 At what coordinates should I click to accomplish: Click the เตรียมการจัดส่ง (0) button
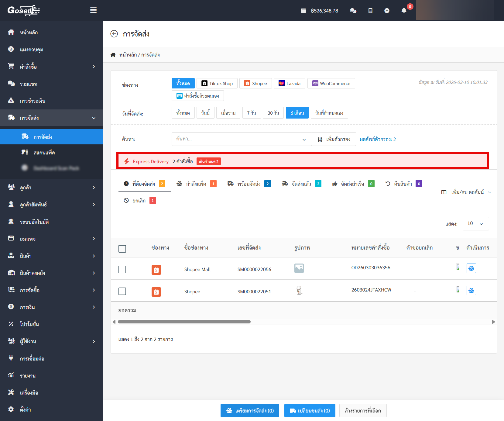(250, 411)
